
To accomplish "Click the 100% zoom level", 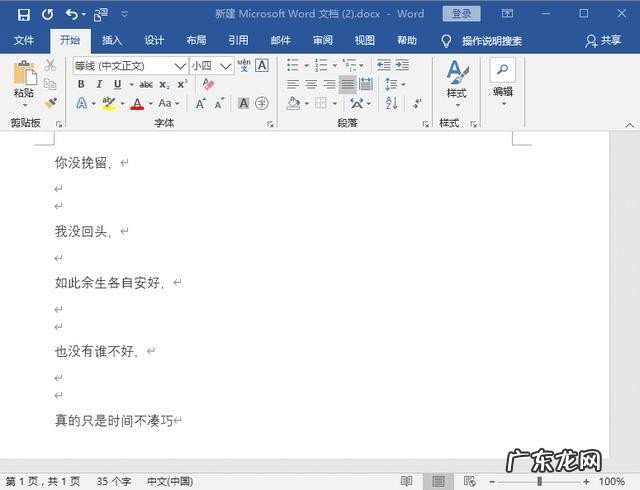I will 612,481.
